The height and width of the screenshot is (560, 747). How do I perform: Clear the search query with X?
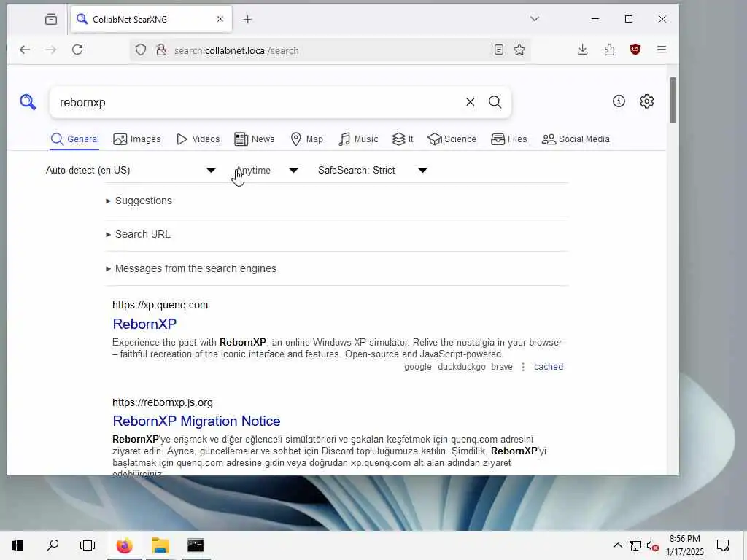[x=470, y=102]
